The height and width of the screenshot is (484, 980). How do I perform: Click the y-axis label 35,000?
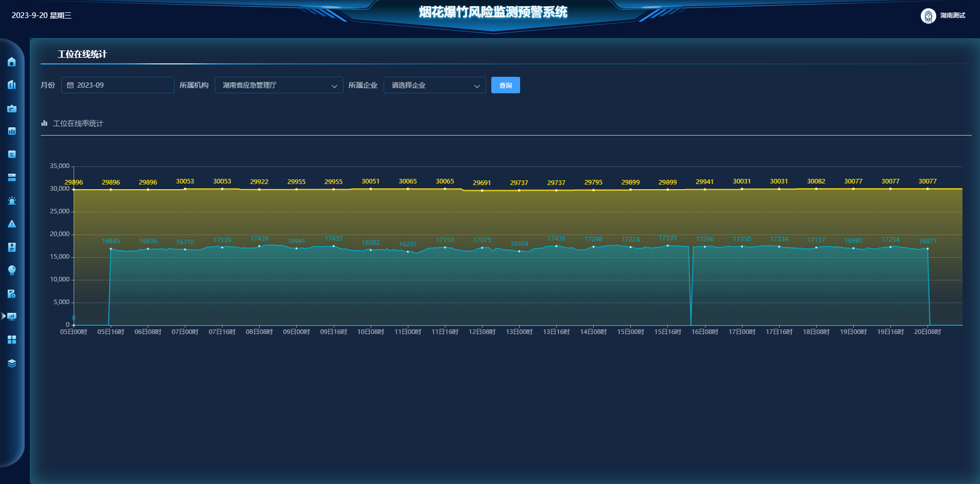60,166
